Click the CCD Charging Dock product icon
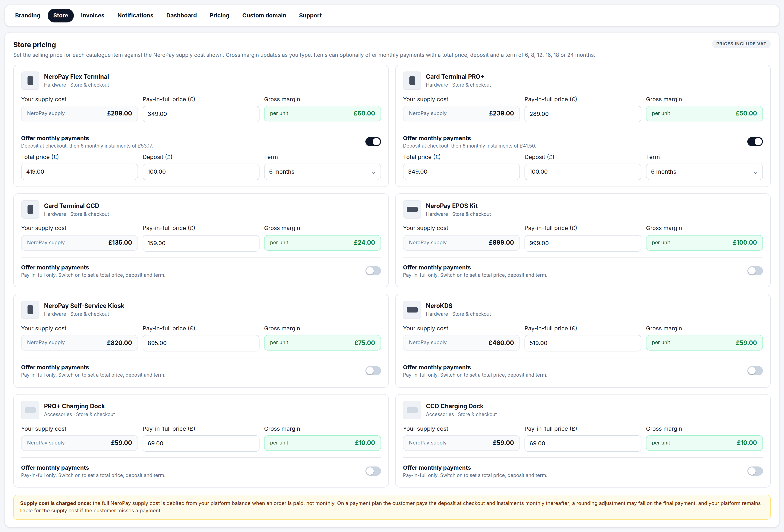This screenshot has height=532, width=784. [412, 410]
